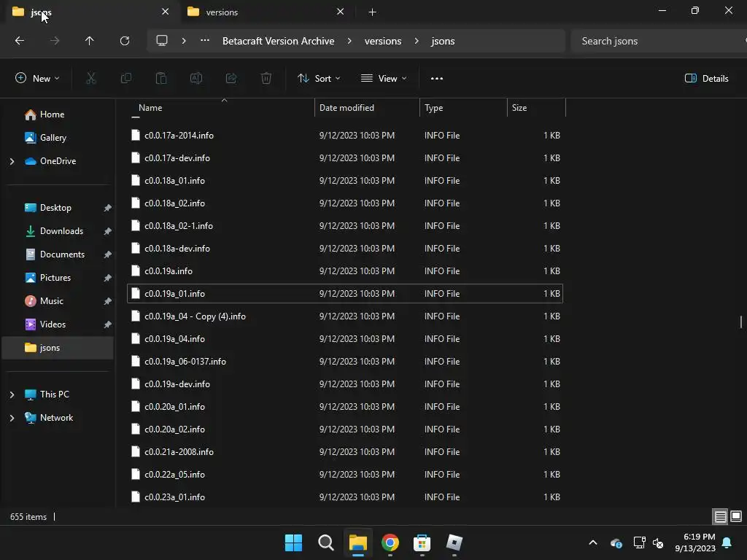Click the Rename toolbar icon

[196, 79]
